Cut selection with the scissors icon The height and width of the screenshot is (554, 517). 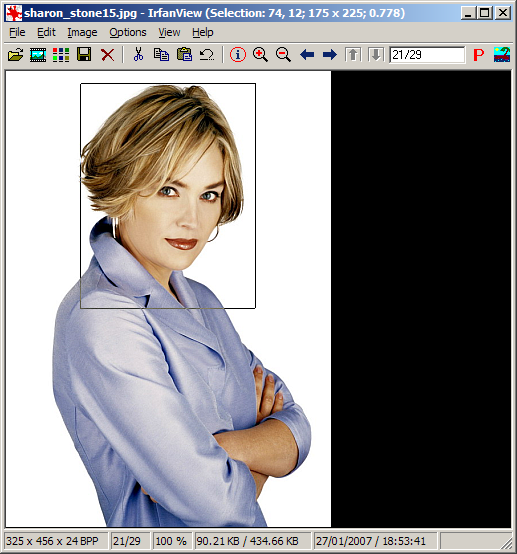[x=138, y=54]
